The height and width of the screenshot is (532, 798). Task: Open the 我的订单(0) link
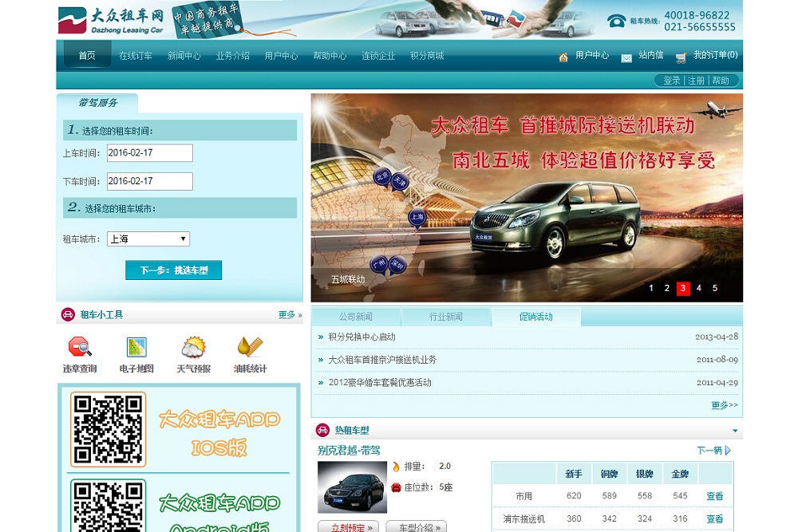pos(715,55)
